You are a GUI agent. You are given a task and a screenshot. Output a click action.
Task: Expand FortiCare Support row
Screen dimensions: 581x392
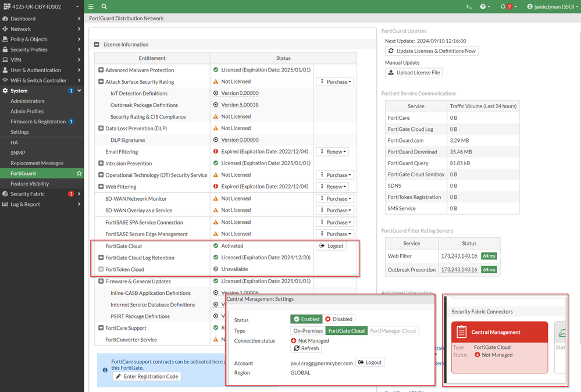101,328
